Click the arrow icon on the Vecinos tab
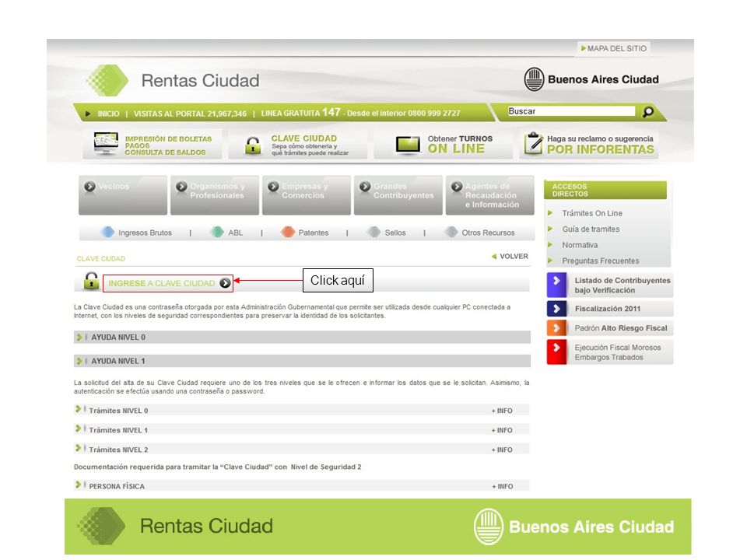 [x=89, y=187]
